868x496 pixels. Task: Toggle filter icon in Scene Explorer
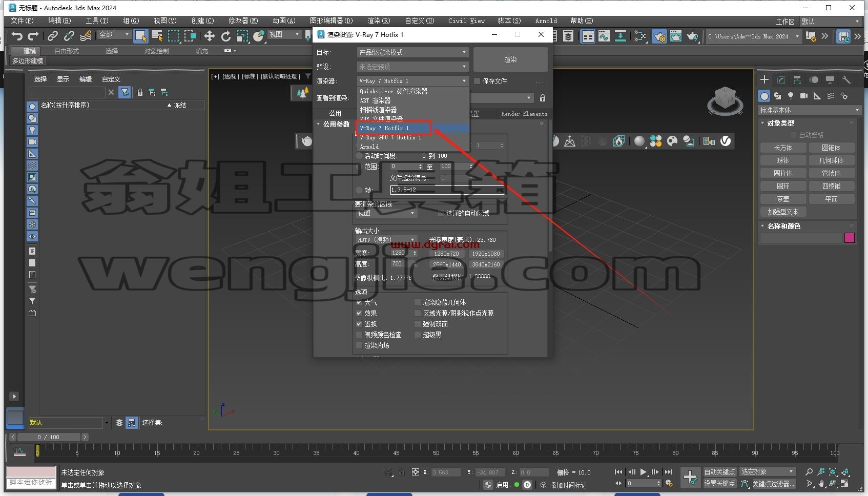125,92
